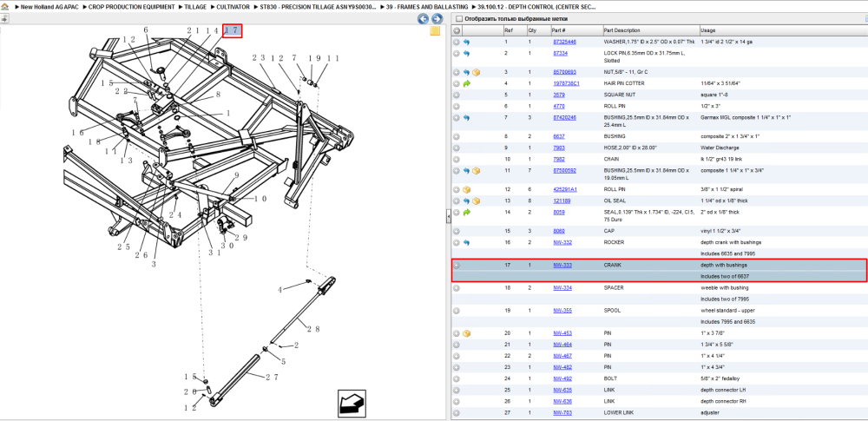Click box icon for ROLL PIN 425291A1
Image resolution: width=868 pixels, height=421 pixels.
[466, 189]
